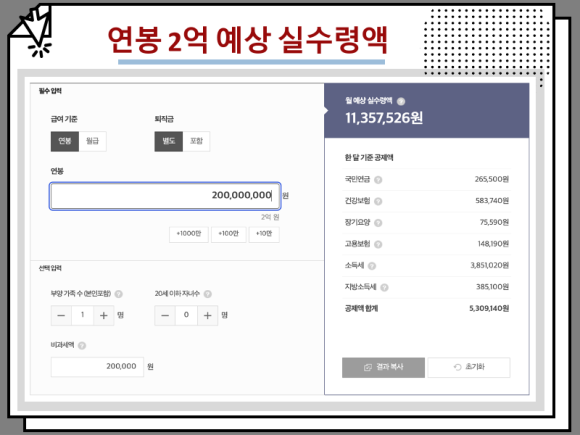Click the annual salary input field
Image resolution: width=580 pixels, height=435 pixels.
165,196
